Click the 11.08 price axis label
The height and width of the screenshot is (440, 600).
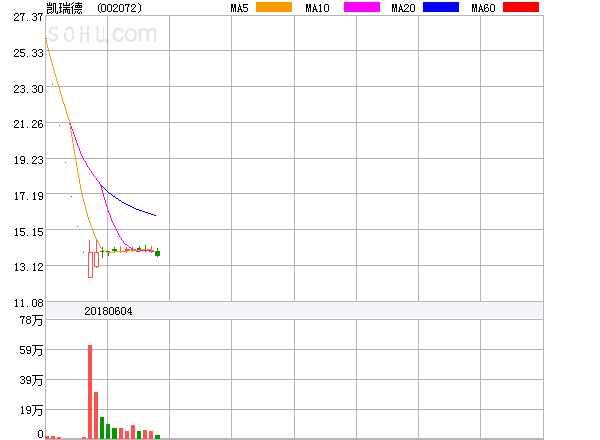point(28,303)
